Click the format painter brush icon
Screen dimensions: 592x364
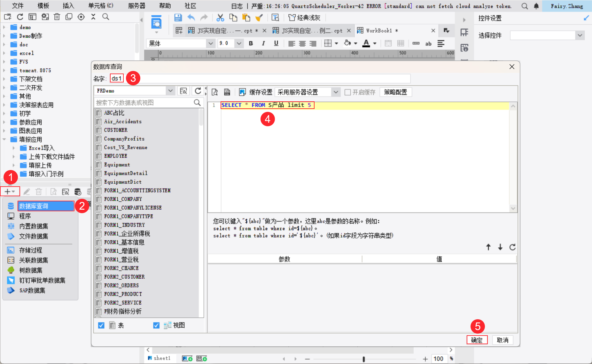tap(259, 18)
